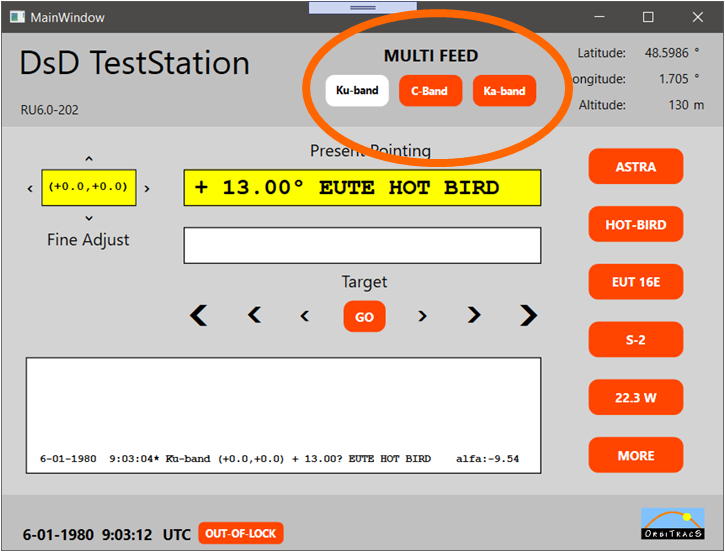Click the largest target right arrow
This screenshot has width=725, height=552.
[x=528, y=316]
